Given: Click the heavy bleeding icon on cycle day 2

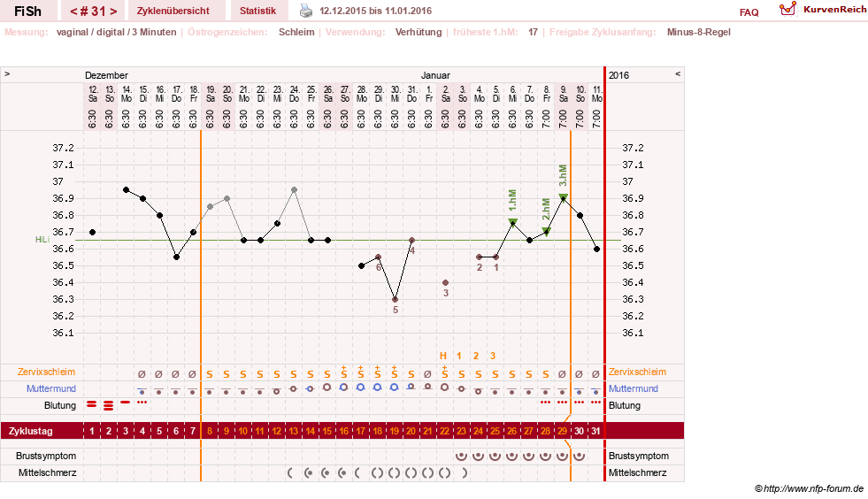Looking at the screenshot, I should coord(109,405).
